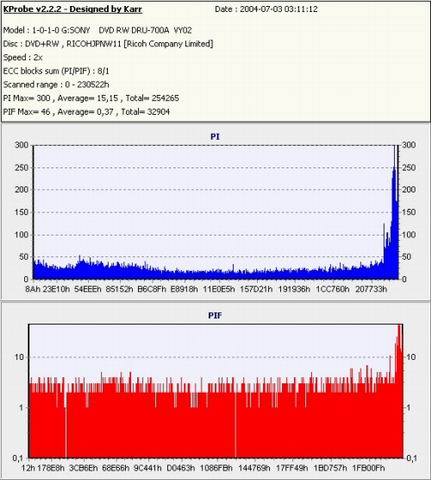The image size is (431, 480).
Task: Select the 9C441h axis label
Action: [x=147, y=468]
